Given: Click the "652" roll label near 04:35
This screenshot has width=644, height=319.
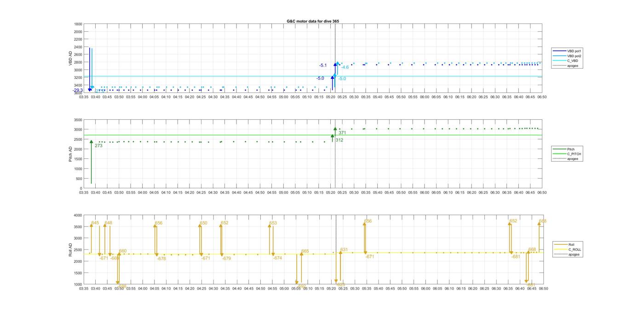Looking at the screenshot, I should click(224, 223).
